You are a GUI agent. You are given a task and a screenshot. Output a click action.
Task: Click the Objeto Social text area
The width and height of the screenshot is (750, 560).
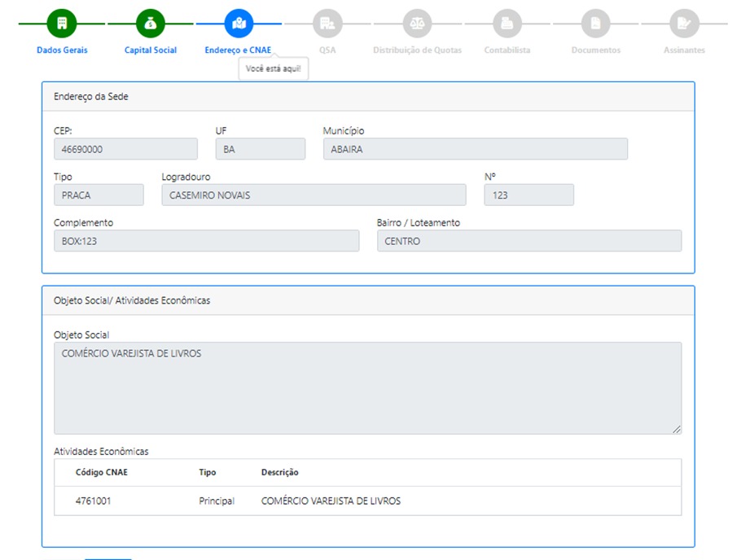(x=367, y=387)
